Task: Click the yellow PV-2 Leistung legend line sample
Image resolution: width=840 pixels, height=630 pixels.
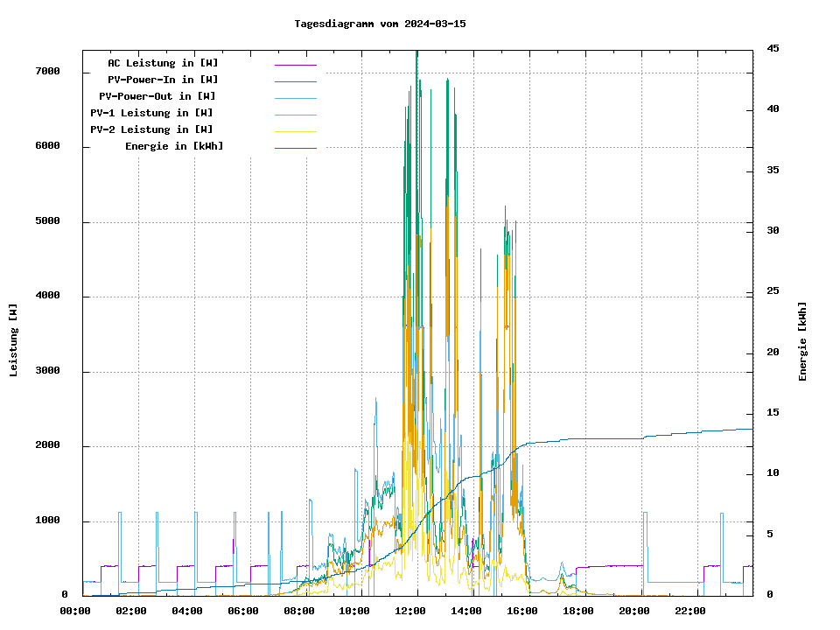Action: (x=295, y=131)
